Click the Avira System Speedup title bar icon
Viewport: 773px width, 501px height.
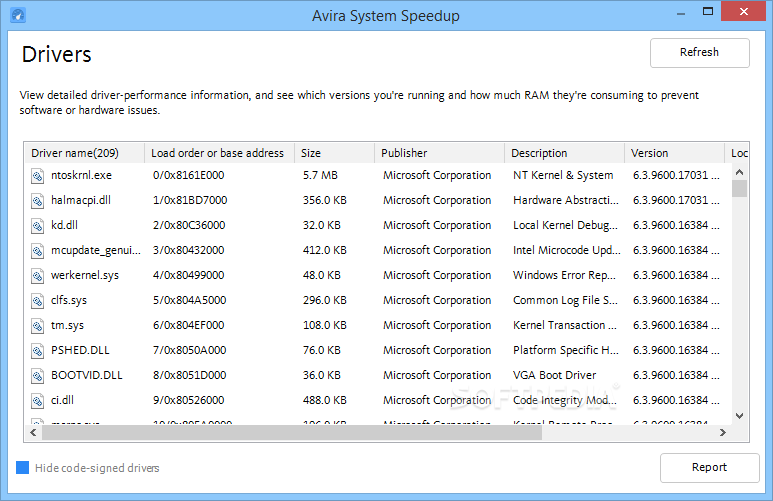(x=18, y=15)
